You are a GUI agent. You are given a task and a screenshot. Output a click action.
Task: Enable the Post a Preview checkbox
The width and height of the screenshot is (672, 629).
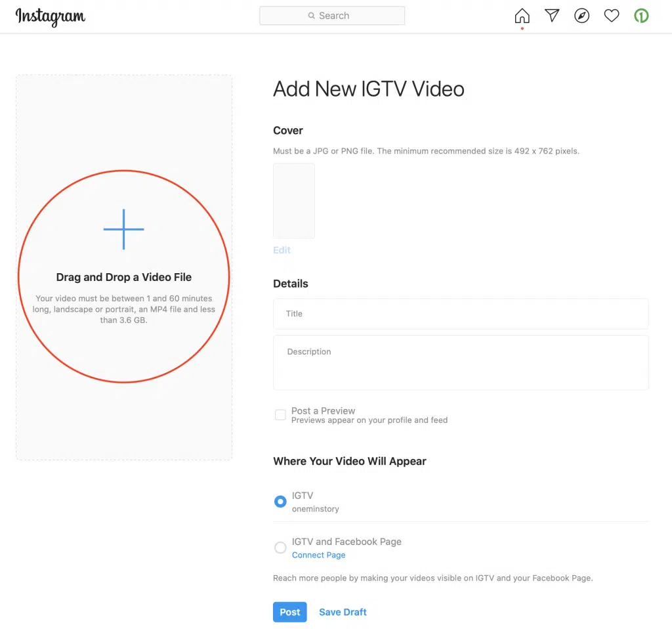(x=280, y=414)
